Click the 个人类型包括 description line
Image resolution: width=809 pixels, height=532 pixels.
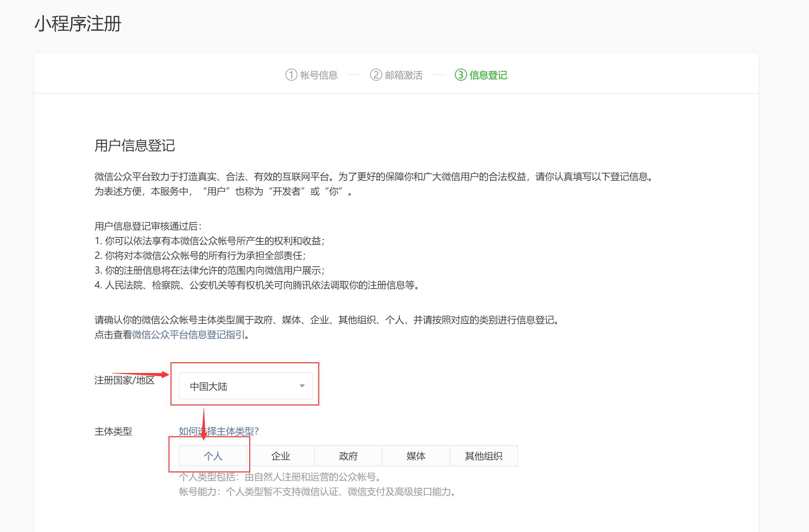tap(280, 477)
